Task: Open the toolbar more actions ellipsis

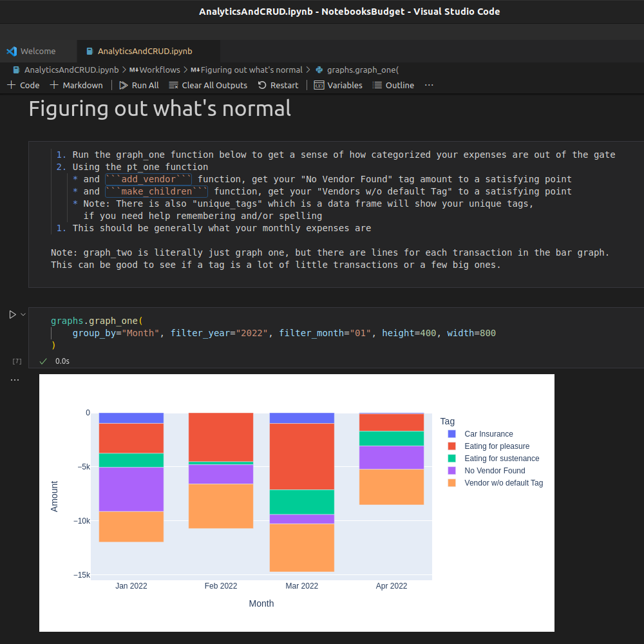Action: [429, 85]
